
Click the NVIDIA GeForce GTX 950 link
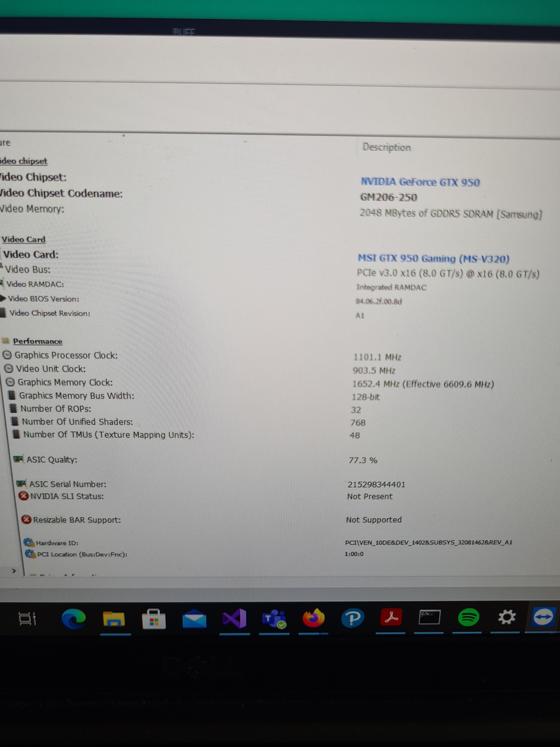(420, 183)
